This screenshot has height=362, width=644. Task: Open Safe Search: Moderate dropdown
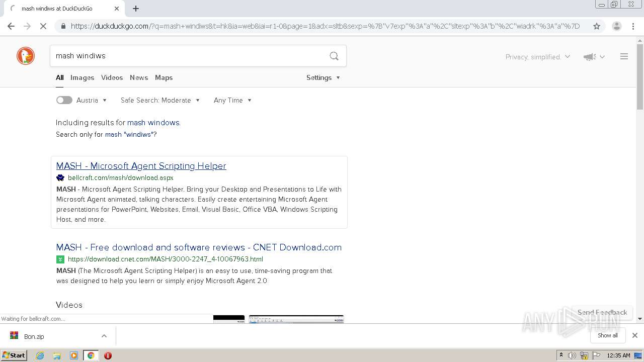tap(160, 100)
